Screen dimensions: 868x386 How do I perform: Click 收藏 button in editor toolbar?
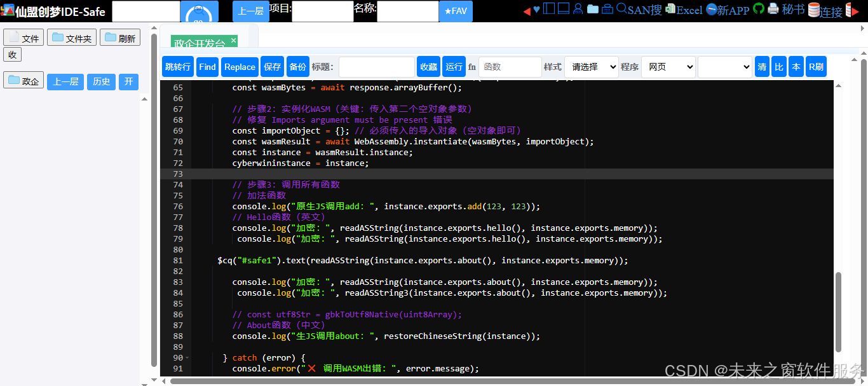pyautogui.click(x=428, y=67)
